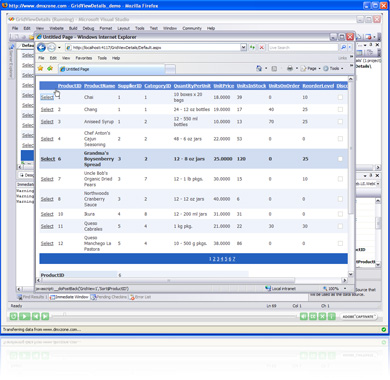
Task: Click the Captivate play button
Action: 24,316
